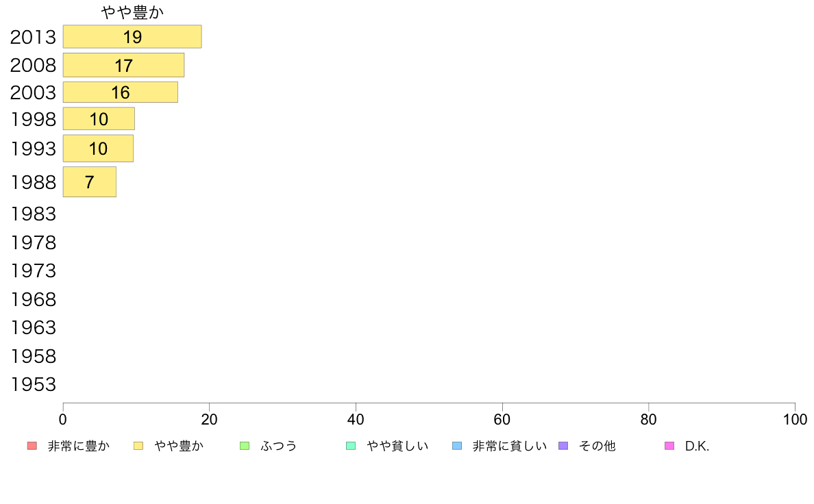Select the 1988 bar showing 7
The height and width of the screenshot is (504, 814).
click(x=90, y=181)
